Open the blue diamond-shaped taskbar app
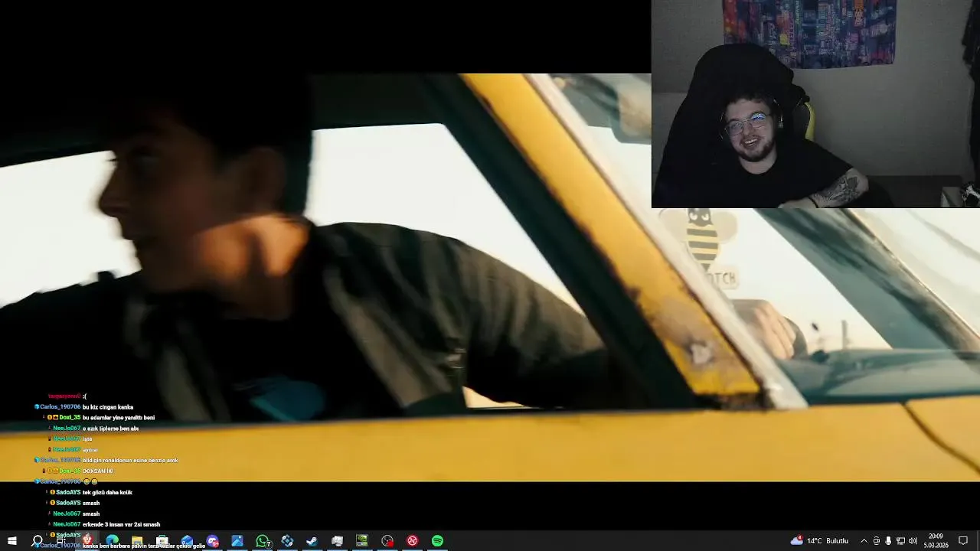 tap(287, 541)
